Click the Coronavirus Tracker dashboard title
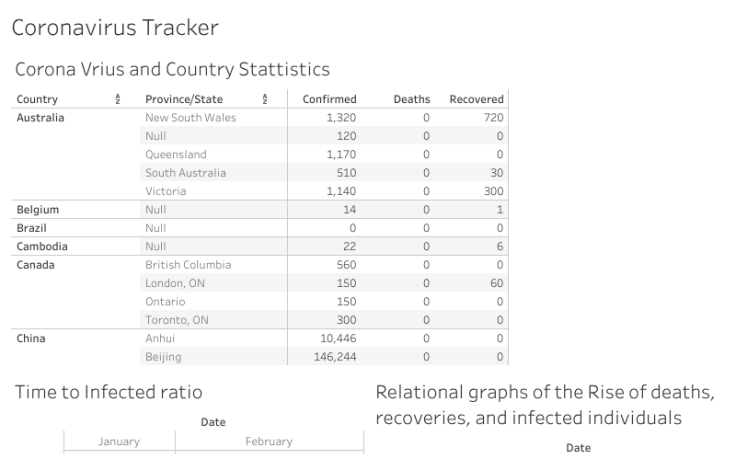Viewport: 736px width, 454px height. click(x=115, y=27)
